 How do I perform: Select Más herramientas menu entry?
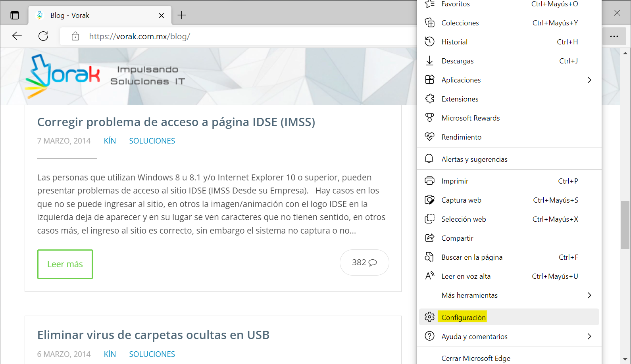(x=509, y=295)
